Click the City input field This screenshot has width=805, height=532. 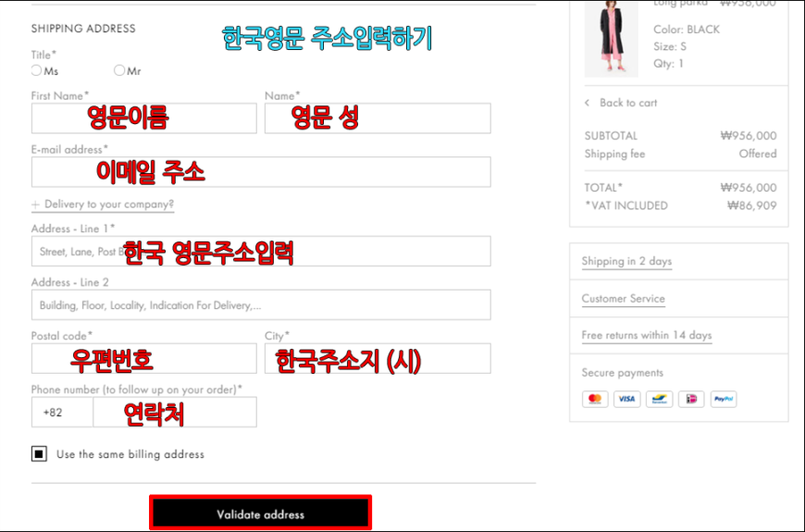pyautogui.click(x=378, y=358)
